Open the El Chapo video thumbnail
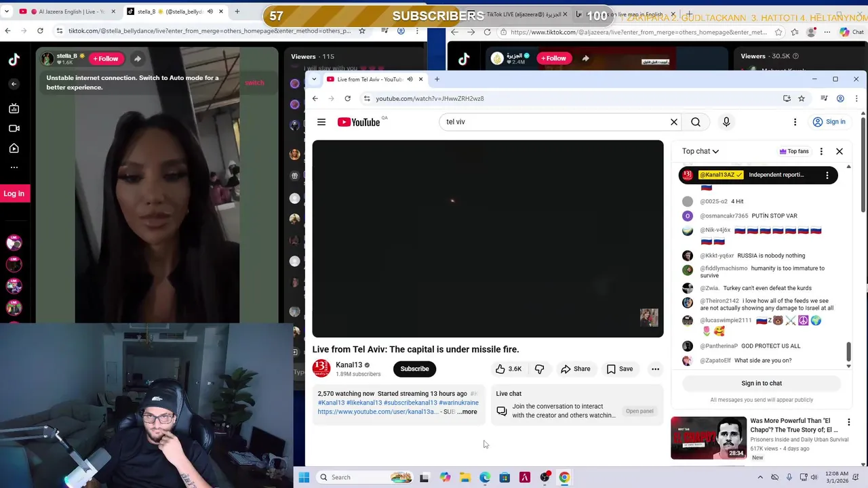Screen dimensions: 868x488 point(709,438)
